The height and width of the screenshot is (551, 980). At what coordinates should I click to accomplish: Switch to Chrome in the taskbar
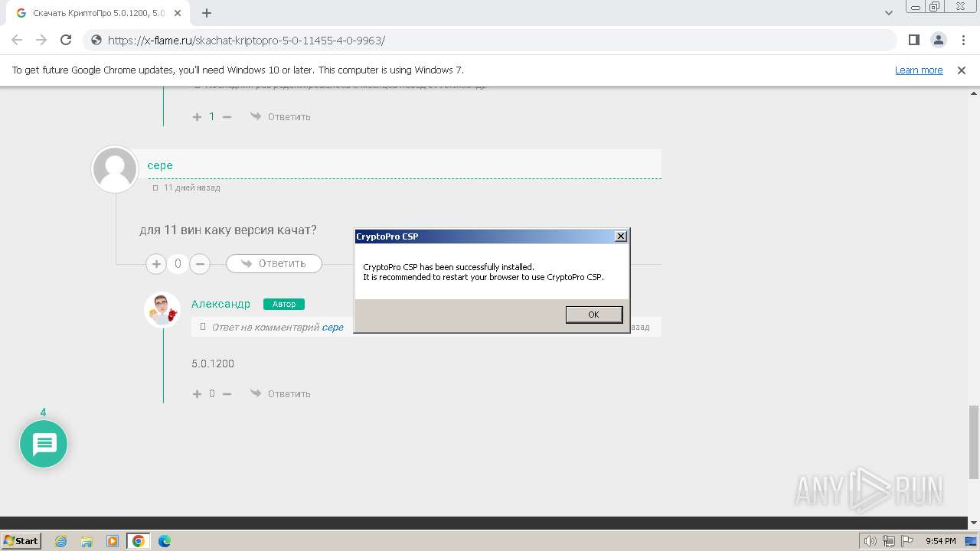[x=138, y=541]
